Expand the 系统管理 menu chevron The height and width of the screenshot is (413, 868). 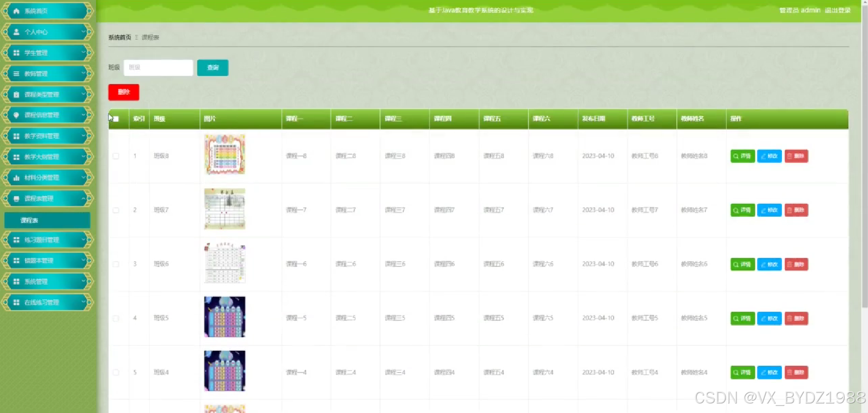pos(83,282)
